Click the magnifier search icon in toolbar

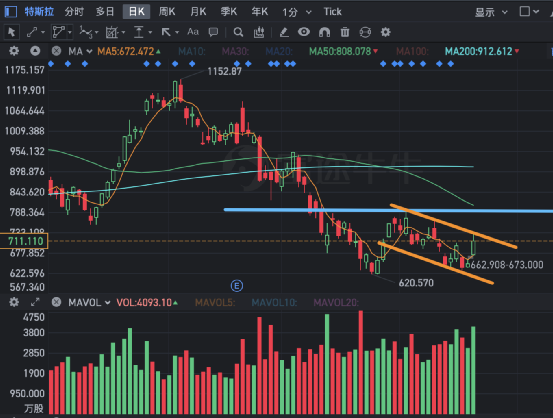coord(238,32)
